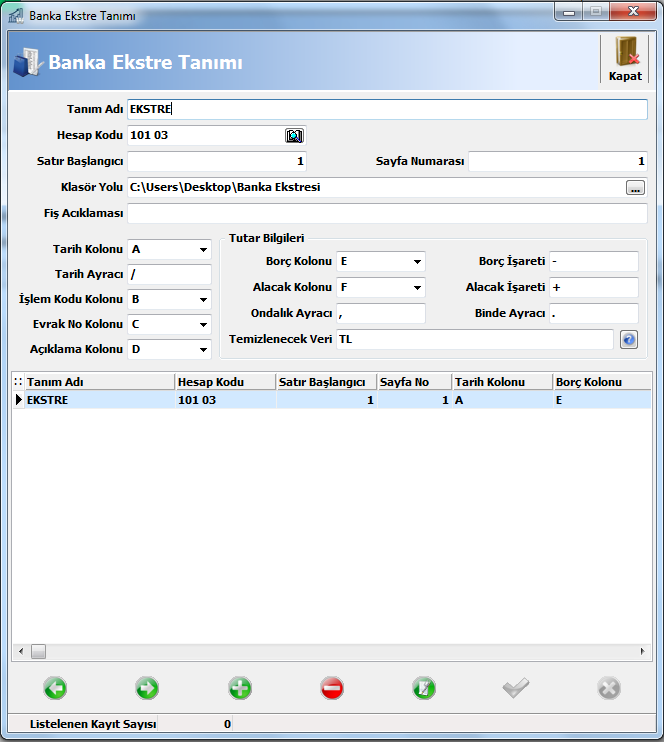Edit the record with green pencil icon
This screenshot has height=742, width=664.
pos(424,688)
